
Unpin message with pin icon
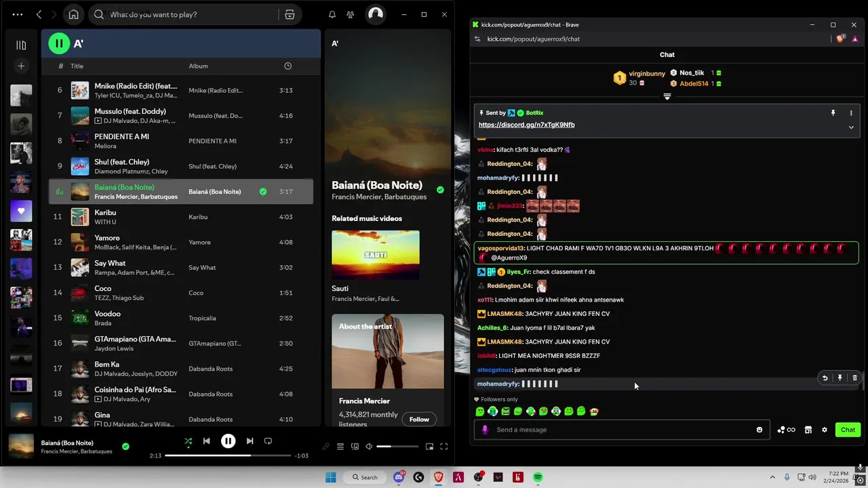click(x=833, y=113)
